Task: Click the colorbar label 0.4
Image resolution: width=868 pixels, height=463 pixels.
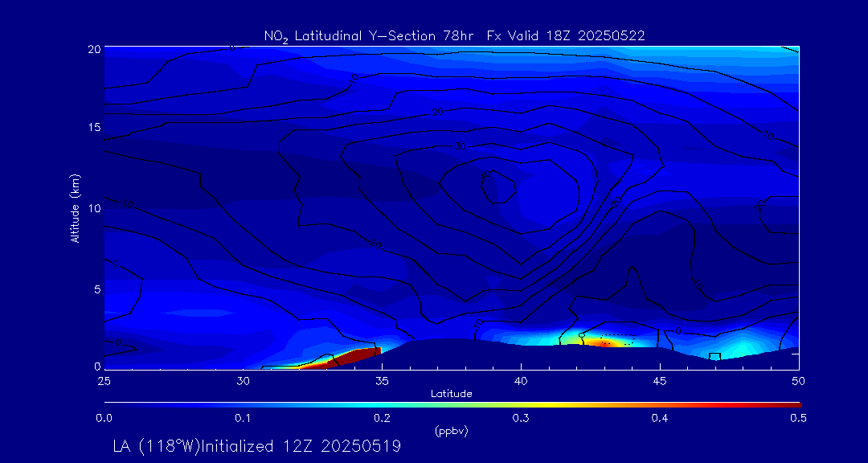Action: click(660, 419)
